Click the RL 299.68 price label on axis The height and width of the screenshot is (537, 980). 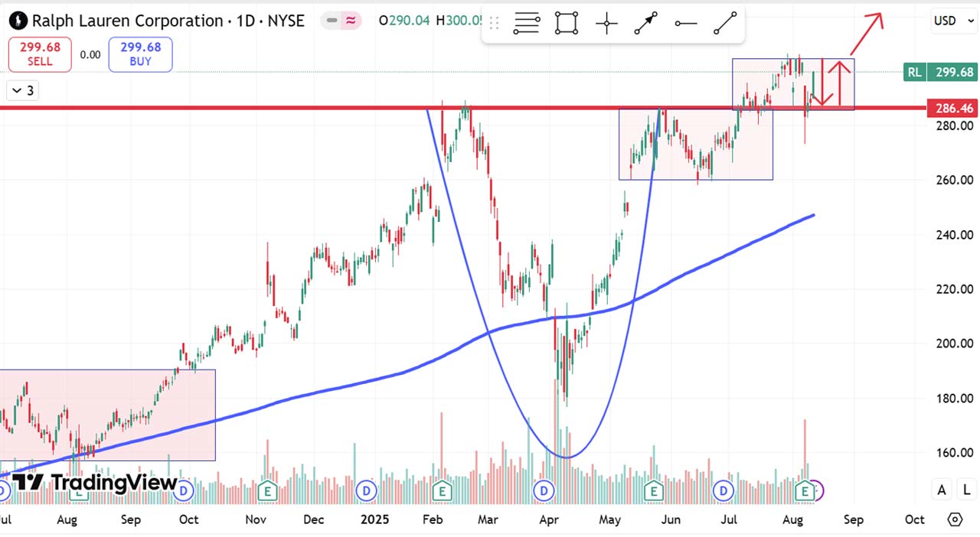click(x=940, y=73)
